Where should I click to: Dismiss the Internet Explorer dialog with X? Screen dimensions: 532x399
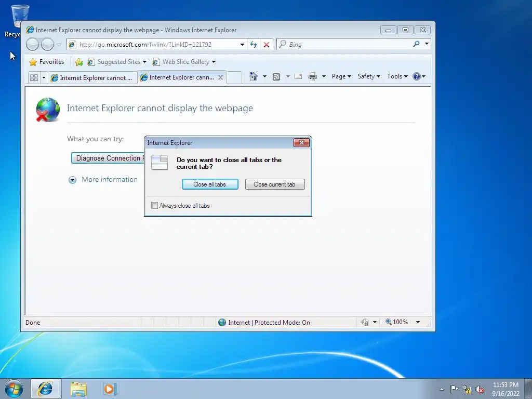(301, 142)
